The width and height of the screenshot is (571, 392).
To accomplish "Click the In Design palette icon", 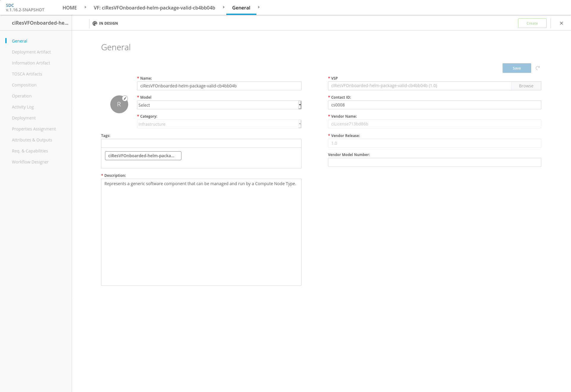I will coord(95,23).
